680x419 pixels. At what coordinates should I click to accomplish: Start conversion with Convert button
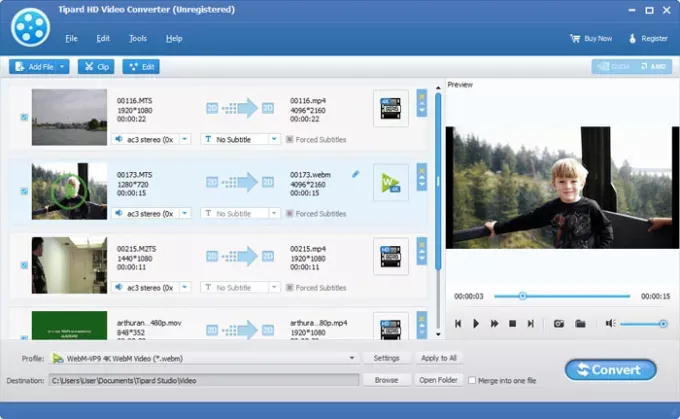click(x=611, y=370)
